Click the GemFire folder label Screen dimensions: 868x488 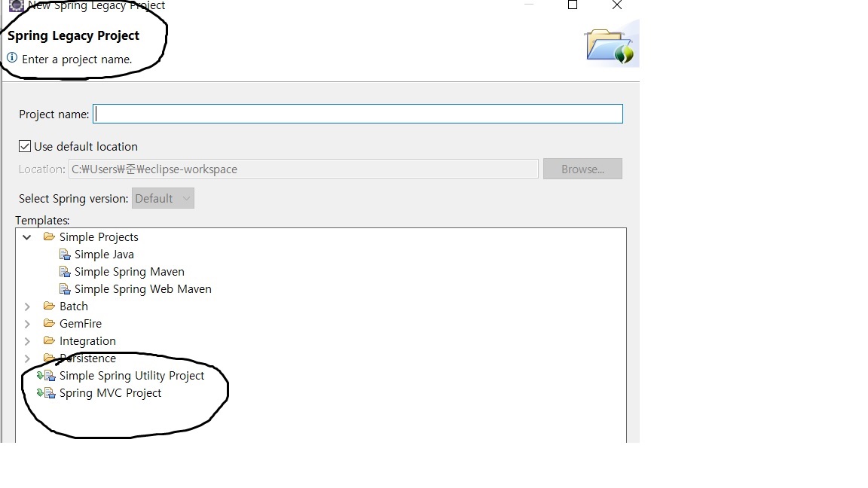[81, 324]
